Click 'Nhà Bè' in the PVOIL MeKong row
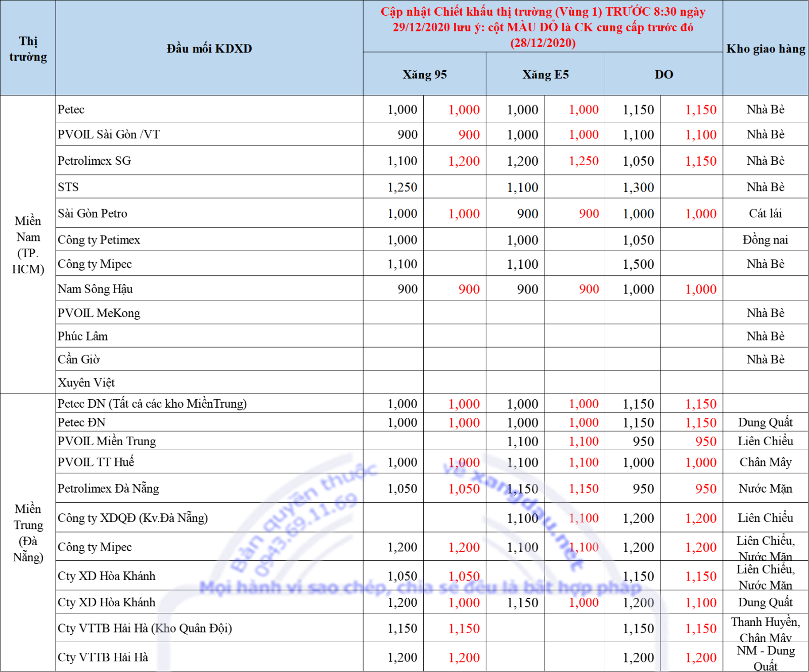Viewport: 809px width, 672px height. click(766, 313)
